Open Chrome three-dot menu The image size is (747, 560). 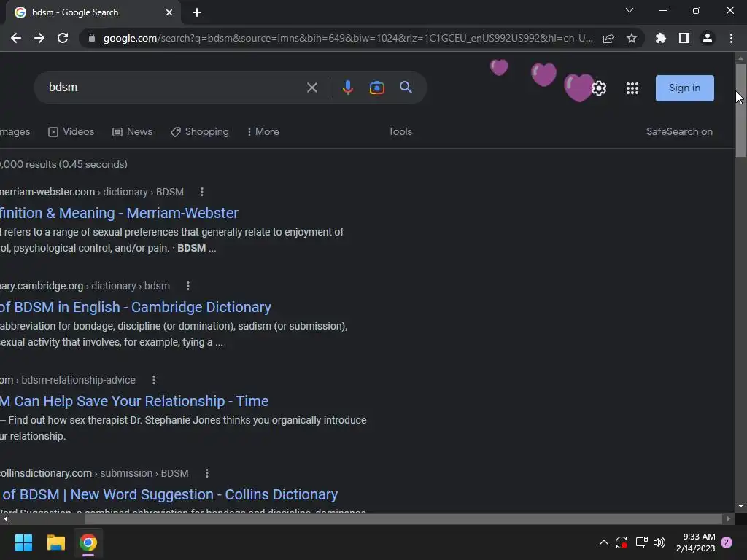(x=731, y=38)
